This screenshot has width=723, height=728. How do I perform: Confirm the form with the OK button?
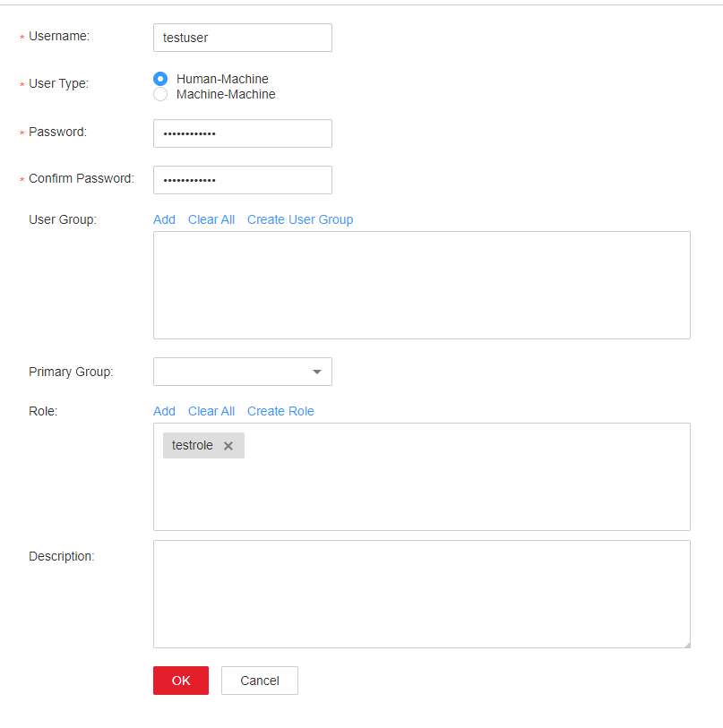click(181, 681)
